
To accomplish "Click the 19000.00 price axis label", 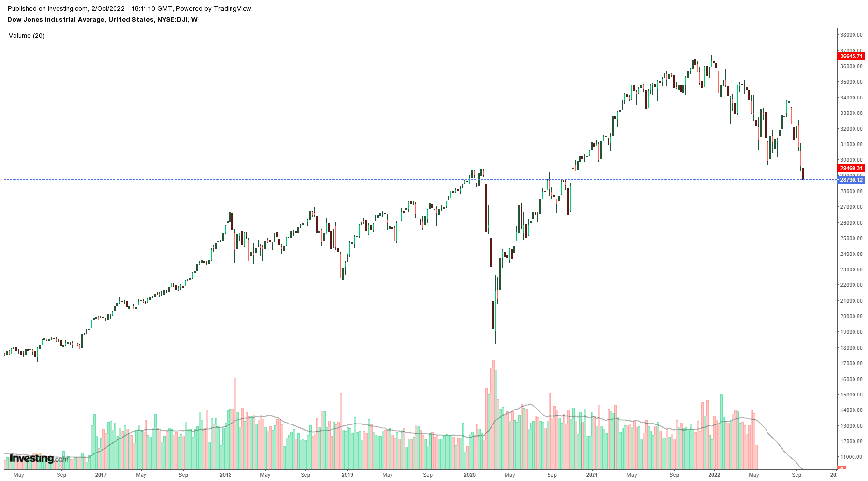I will (851, 332).
